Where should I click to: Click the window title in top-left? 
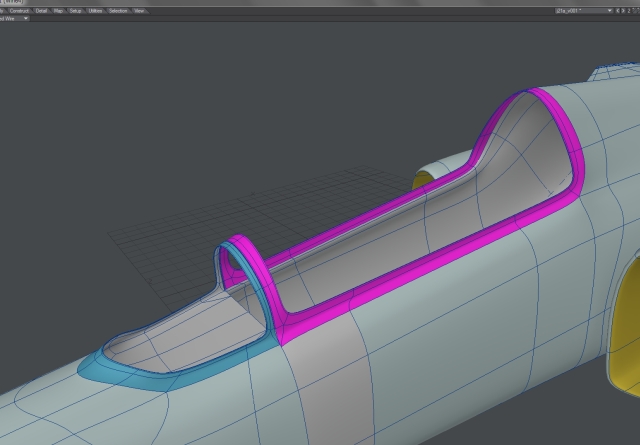14,3
